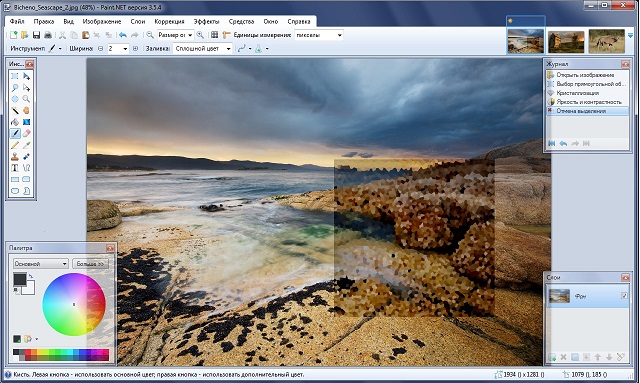Screen dimensions: 640x383
Task: Click the Open file toolbar icon
Action: coord(24,35)
